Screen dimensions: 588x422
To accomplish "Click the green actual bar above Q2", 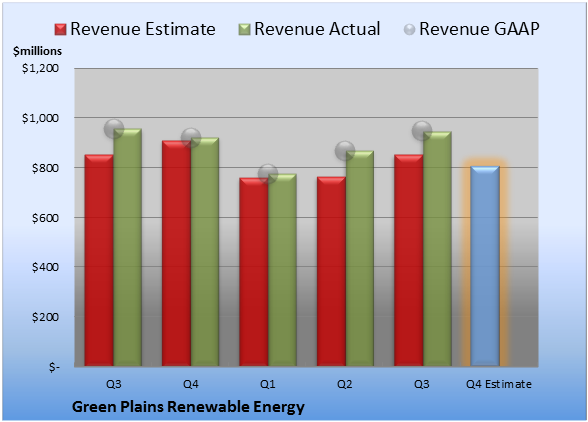I will point(360,258).
